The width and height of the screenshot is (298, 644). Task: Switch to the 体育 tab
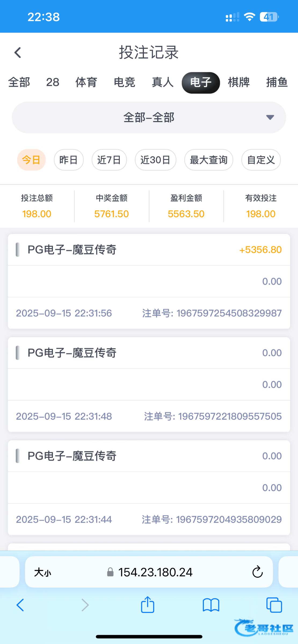[x=86, y=82]
